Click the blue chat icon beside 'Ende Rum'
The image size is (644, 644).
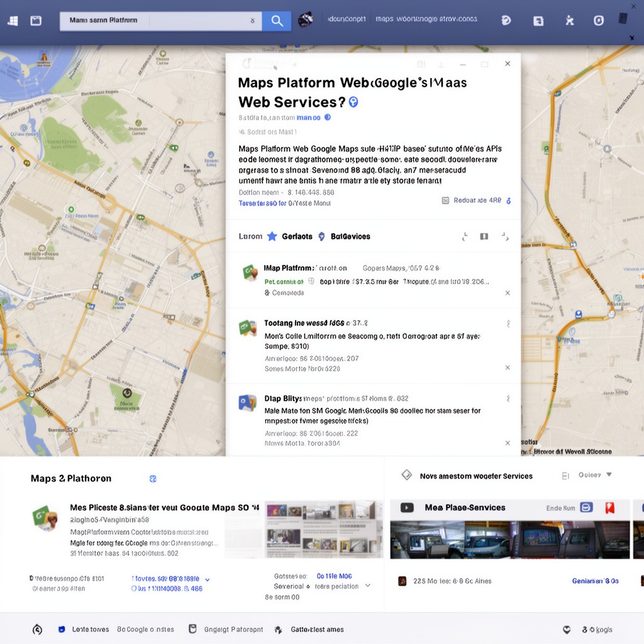pos(587,508)
